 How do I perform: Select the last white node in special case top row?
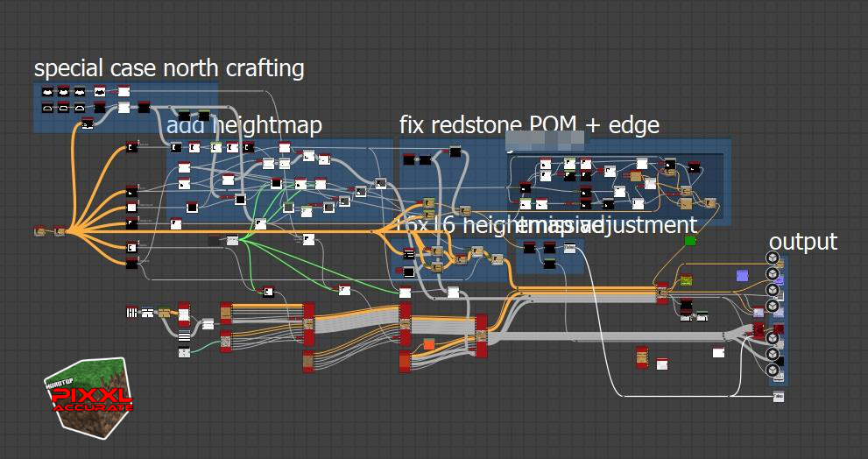click(x=123, y=91)
